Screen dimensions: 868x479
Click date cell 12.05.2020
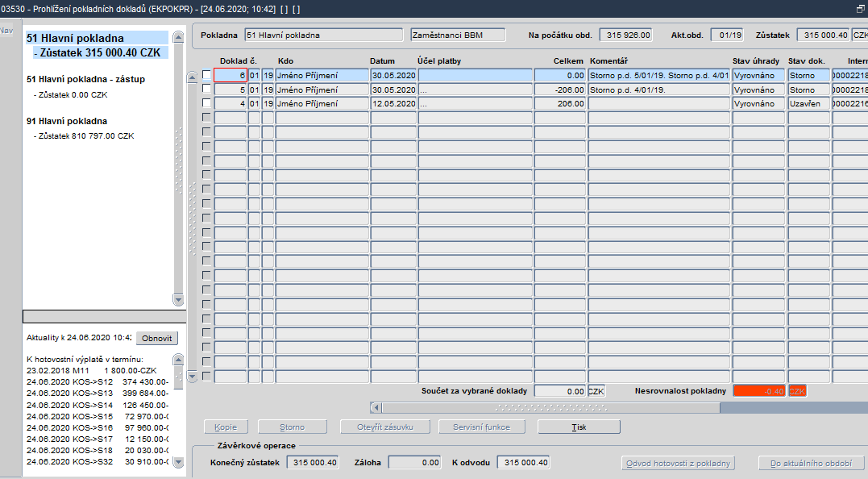pos(393,103)
